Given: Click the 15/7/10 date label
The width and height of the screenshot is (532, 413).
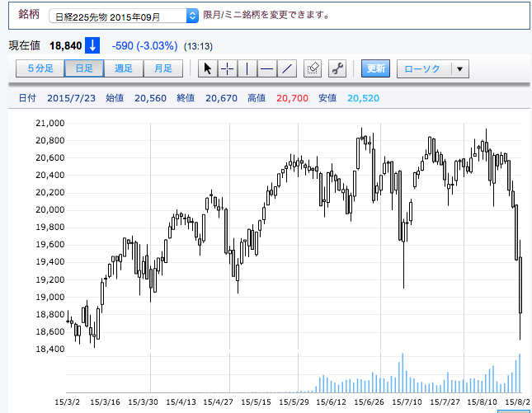Looking at the screenshot, I should (407, 402).
